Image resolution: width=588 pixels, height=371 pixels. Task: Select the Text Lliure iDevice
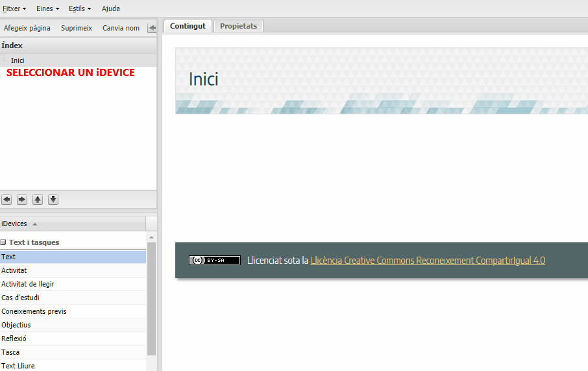coord(73,366)
